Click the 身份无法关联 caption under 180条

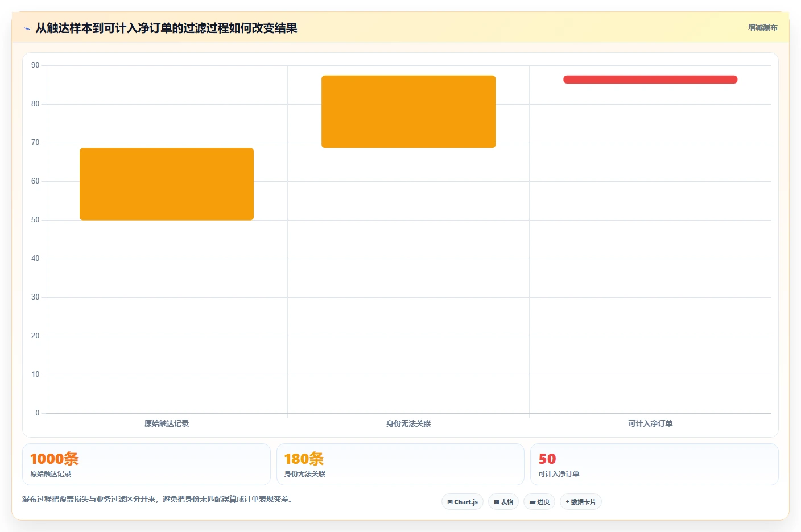pos(305,473)
